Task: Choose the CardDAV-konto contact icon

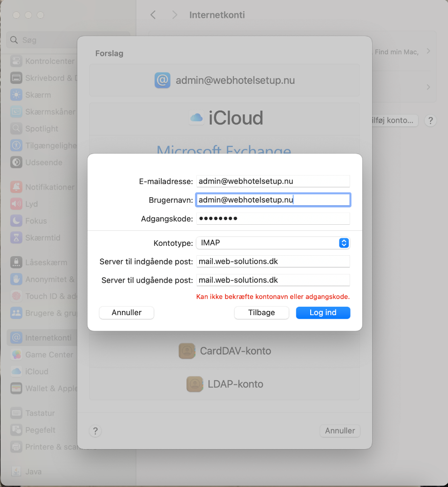Action: pos(187,351)
